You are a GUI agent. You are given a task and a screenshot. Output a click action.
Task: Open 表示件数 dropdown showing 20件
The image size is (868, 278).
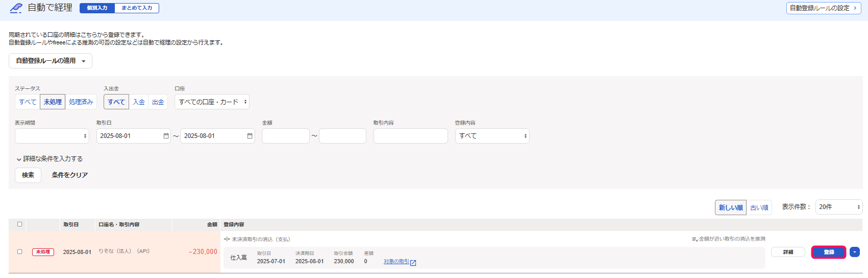[839, 207]
